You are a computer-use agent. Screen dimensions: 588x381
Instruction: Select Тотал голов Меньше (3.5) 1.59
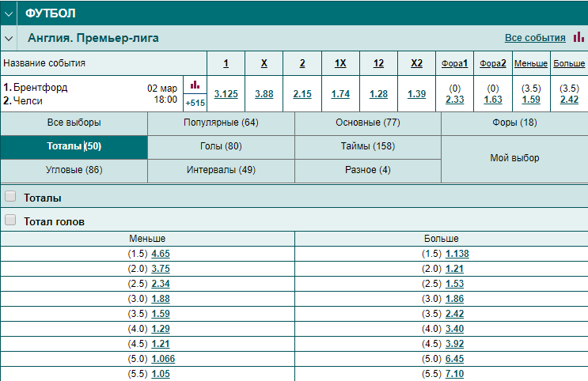pyautogui.click(x=161, y=314)
